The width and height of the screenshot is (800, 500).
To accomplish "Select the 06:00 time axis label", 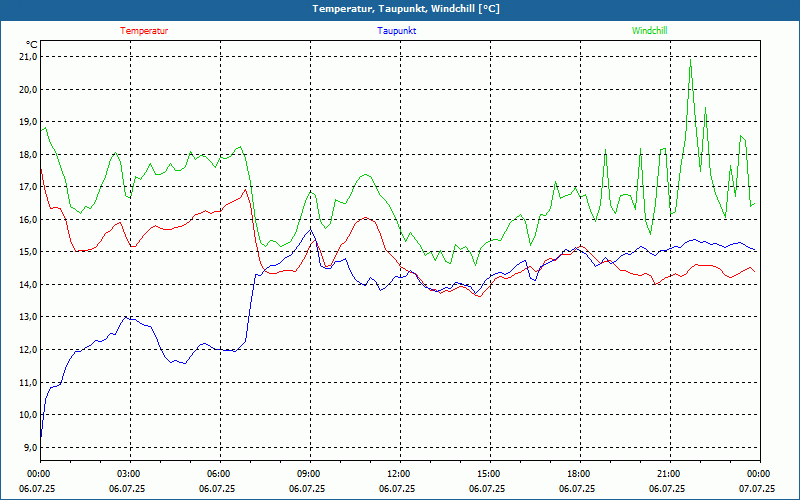I will pos(219,474).
